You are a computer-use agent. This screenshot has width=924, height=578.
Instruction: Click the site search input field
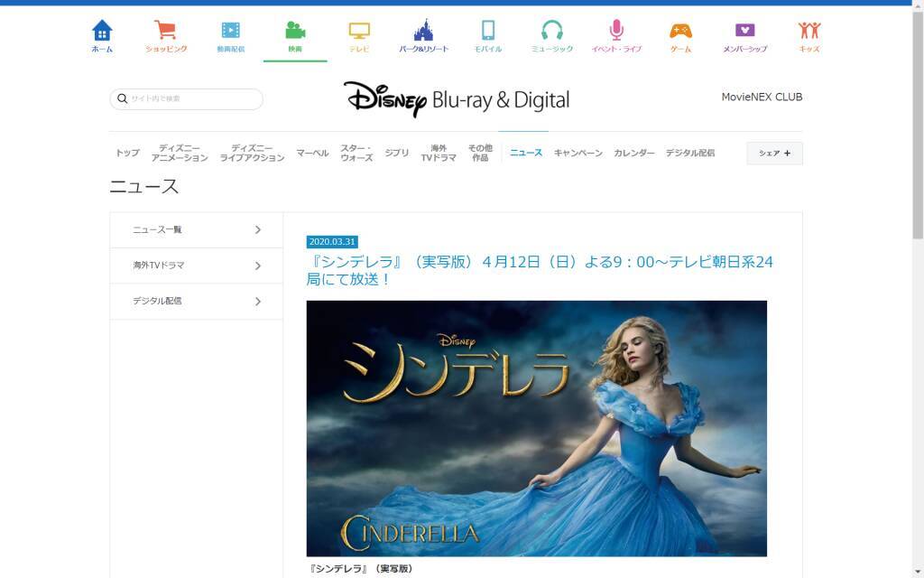(x=191, y=98)
